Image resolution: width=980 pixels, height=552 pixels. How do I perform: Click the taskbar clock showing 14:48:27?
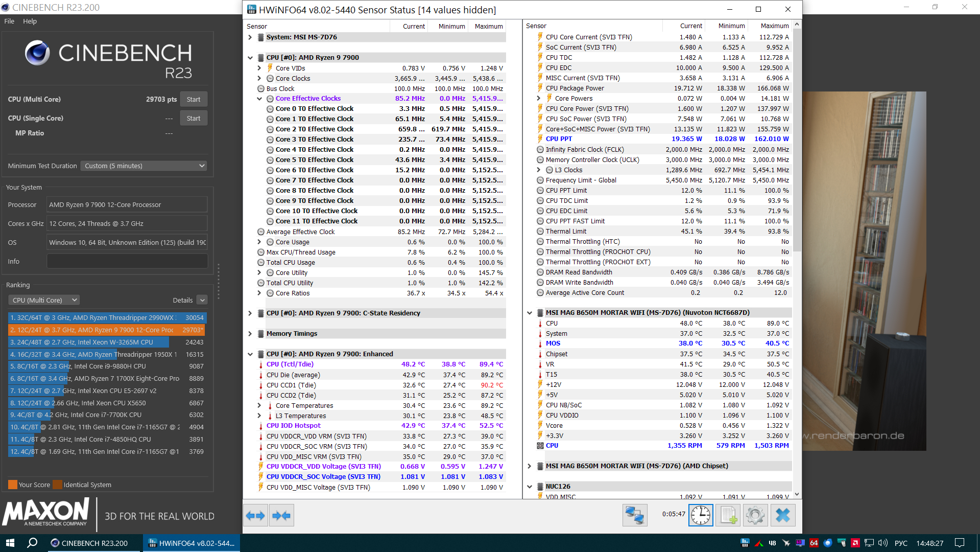tap(929, 543)
